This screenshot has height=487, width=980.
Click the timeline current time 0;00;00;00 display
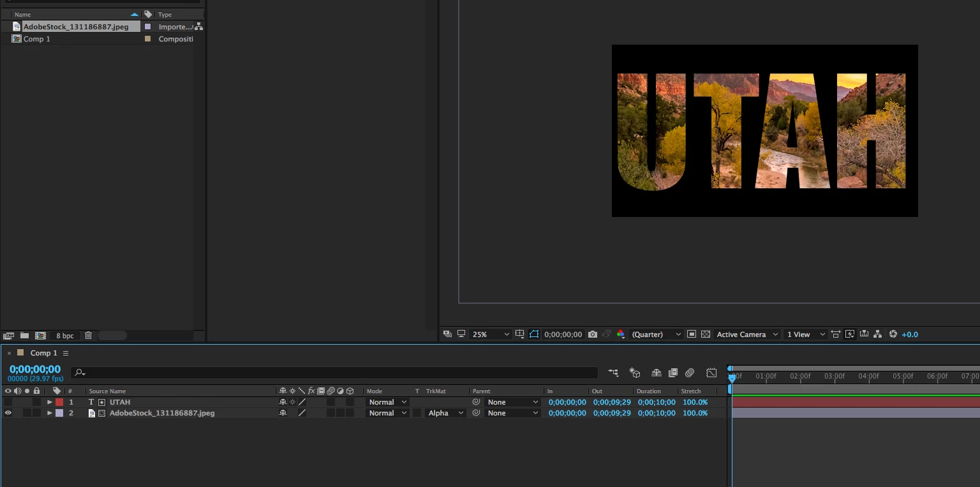(35, 369)
